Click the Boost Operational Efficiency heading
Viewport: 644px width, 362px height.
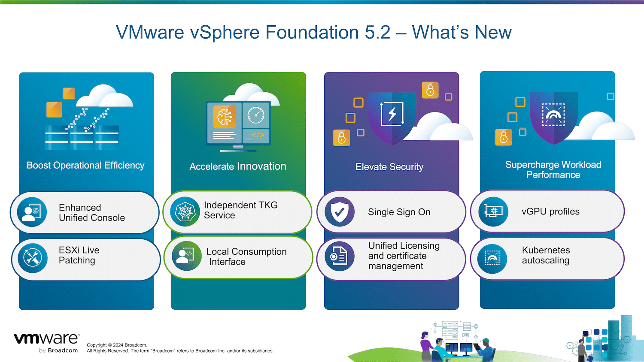(x=85, y=166)
